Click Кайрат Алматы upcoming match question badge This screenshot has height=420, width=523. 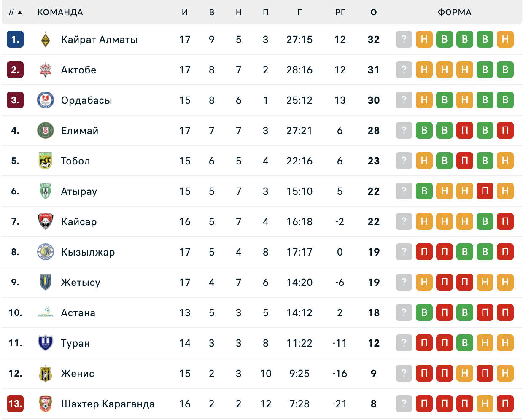(404, 40)
